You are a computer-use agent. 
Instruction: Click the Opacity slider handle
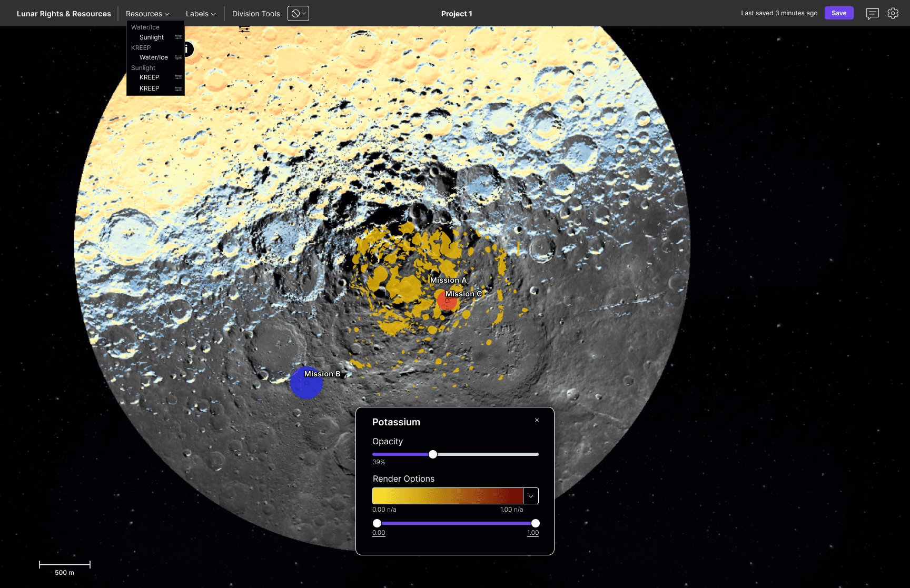[433, 454]
